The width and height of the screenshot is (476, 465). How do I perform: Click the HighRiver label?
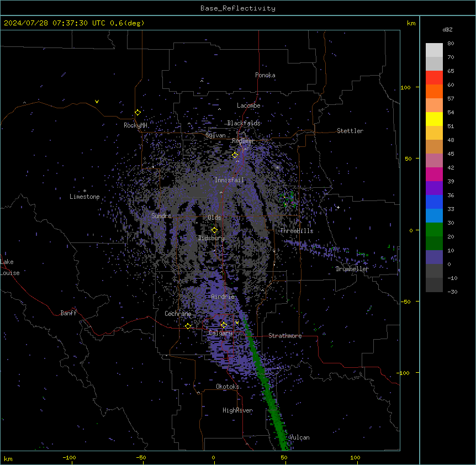[237, 410]
